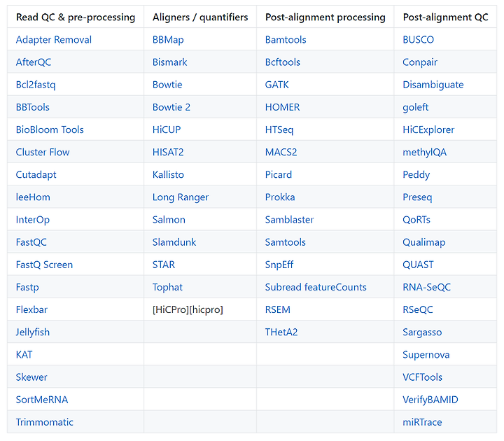Click the MACS2 link
504x441 pixels.
[281, 152]
